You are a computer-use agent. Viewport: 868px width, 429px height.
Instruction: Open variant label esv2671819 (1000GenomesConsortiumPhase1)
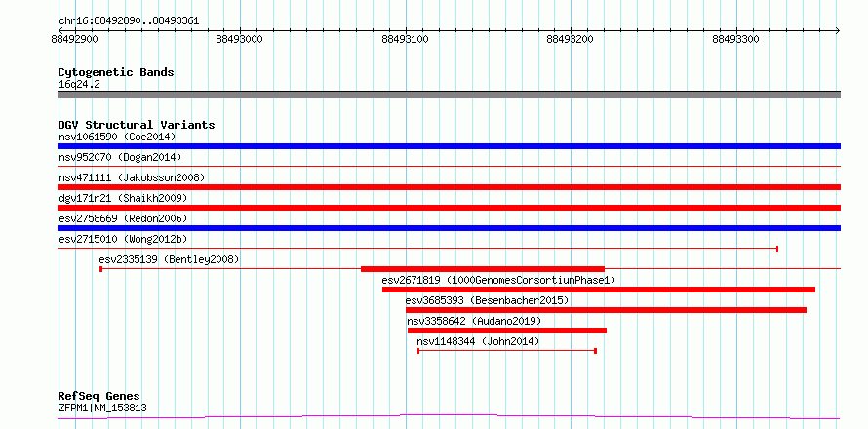[x=498, y=280]
